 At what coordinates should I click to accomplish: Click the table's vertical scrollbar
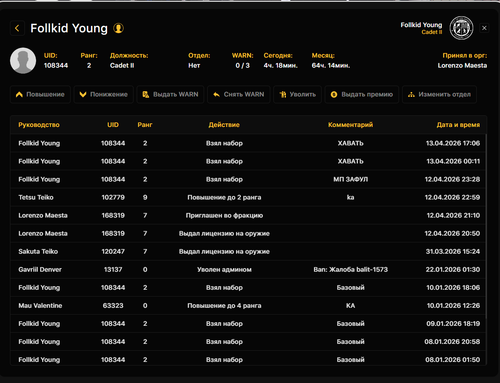pos(486,227)
